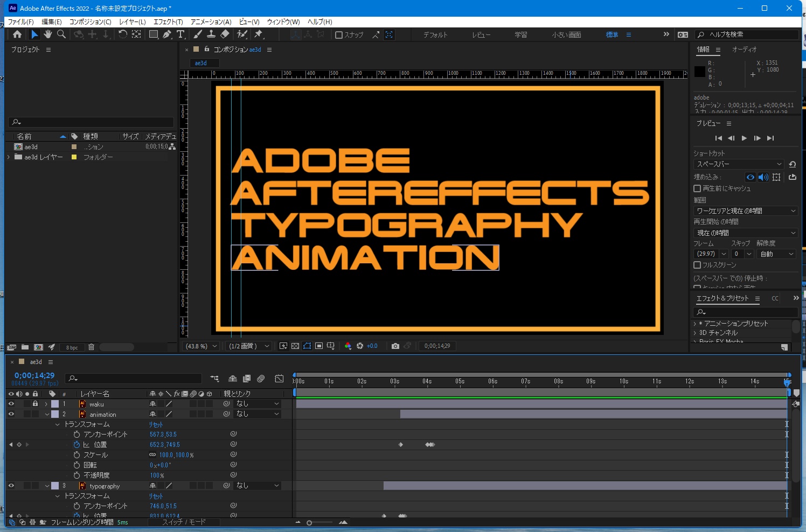
Task: Switch to the オーディオ tab
Action: point(745,50)
